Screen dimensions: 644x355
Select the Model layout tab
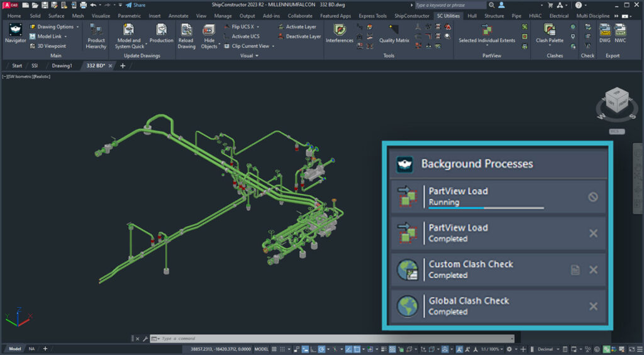(15, 349)
